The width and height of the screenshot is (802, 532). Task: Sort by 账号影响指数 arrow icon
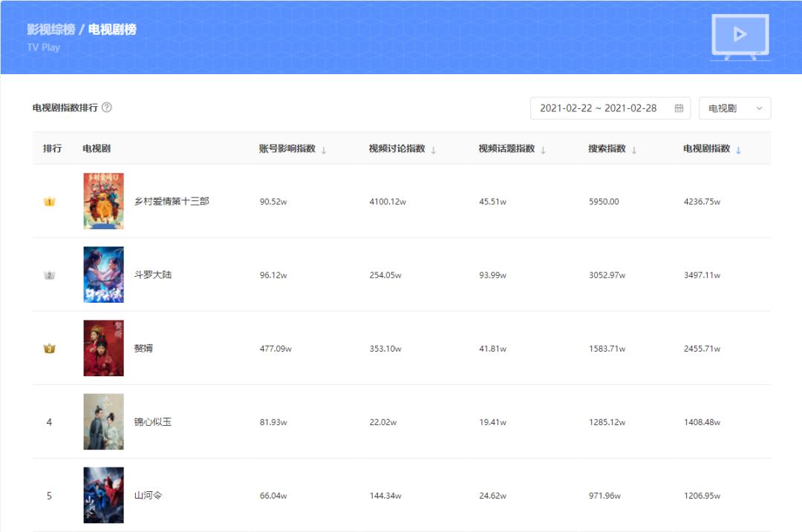point(324,150)
